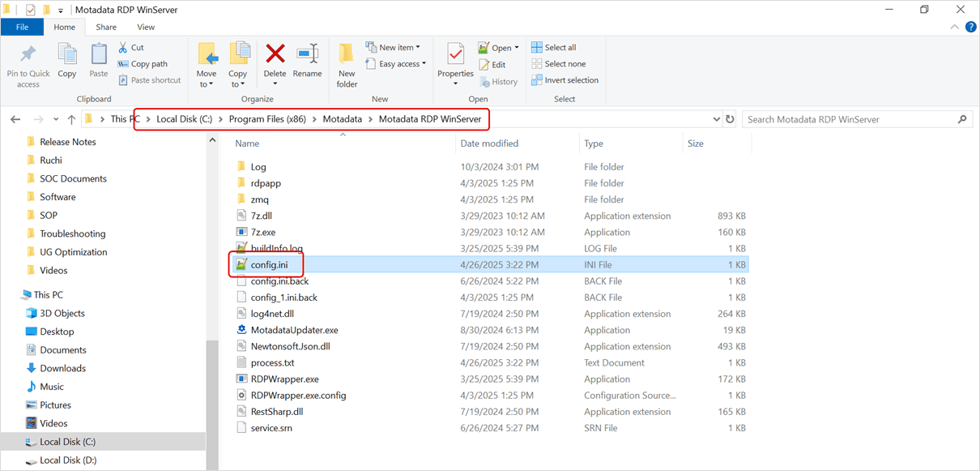Select Troubleshooting folder in navigation pane
980x471 pixels.
(73, 233)
